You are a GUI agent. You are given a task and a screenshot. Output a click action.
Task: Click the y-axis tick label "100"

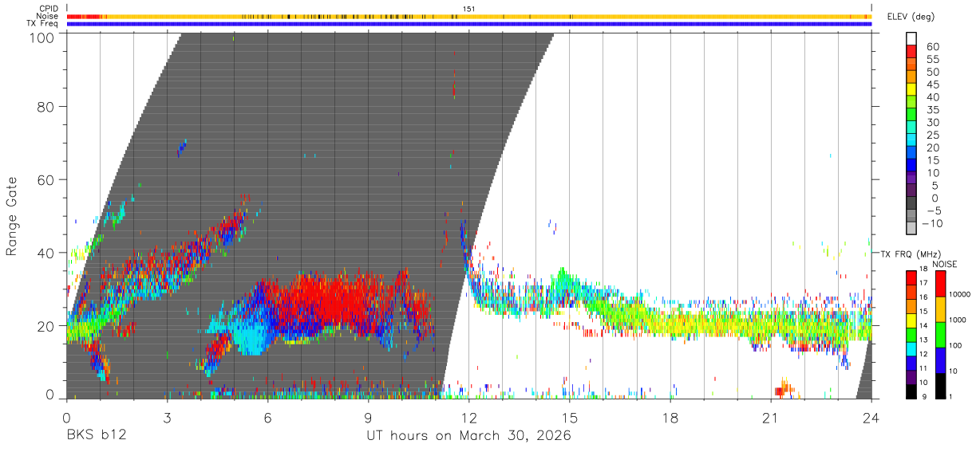[x=40, y=37]
